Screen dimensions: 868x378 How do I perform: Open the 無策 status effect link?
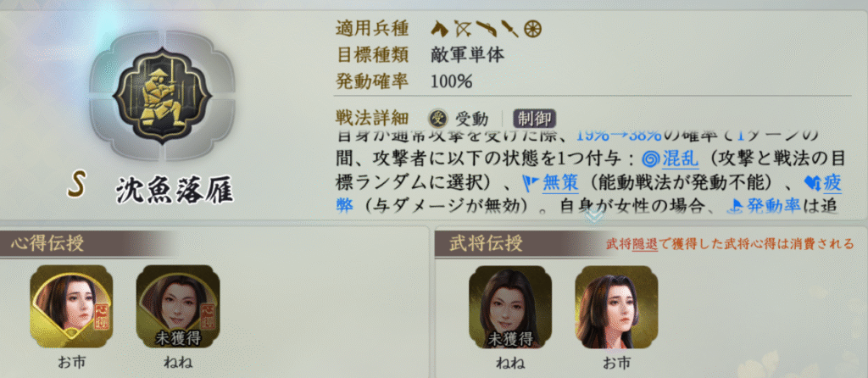click(x=559, y=182)
